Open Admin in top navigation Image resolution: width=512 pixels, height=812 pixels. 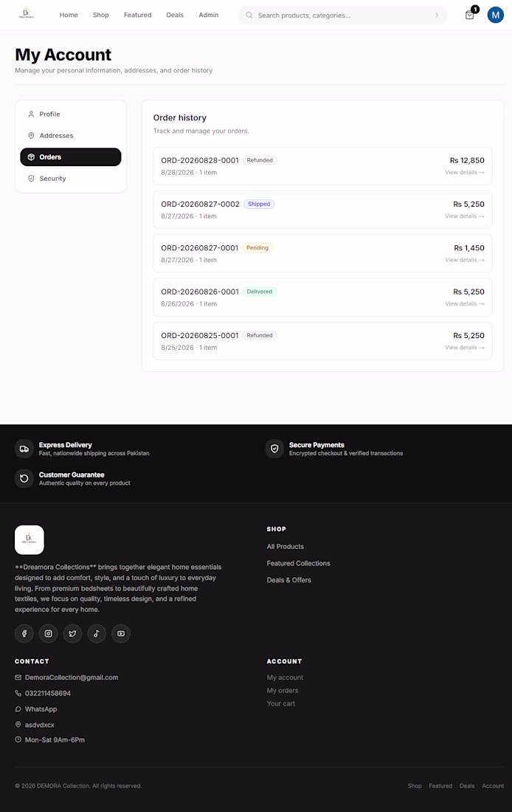click(x=209, y=15)
